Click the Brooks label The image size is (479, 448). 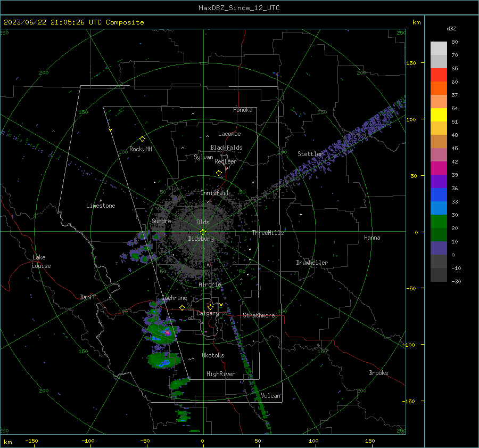click(x=378, y=373)
